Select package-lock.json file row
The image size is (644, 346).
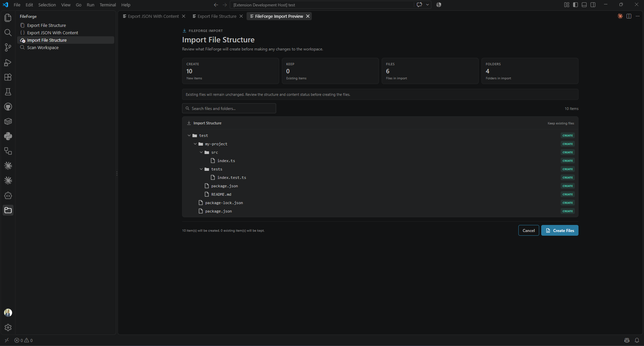point(380,203)
